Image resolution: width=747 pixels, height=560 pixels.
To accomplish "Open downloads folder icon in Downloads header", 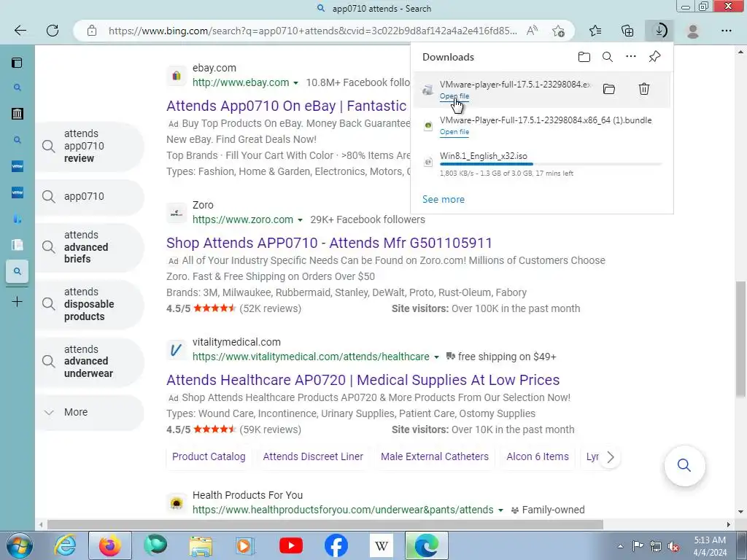I will [584, 57].
